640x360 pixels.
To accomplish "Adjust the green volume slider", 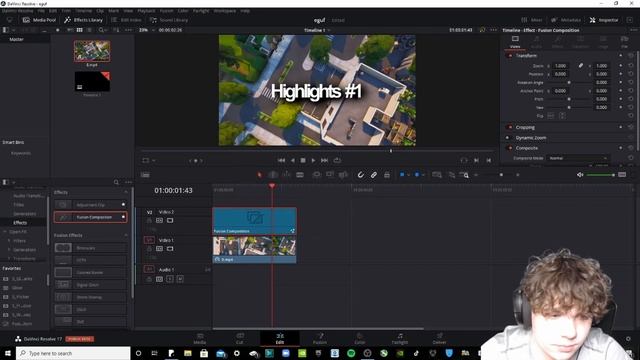I will click(x=600, y=175).
